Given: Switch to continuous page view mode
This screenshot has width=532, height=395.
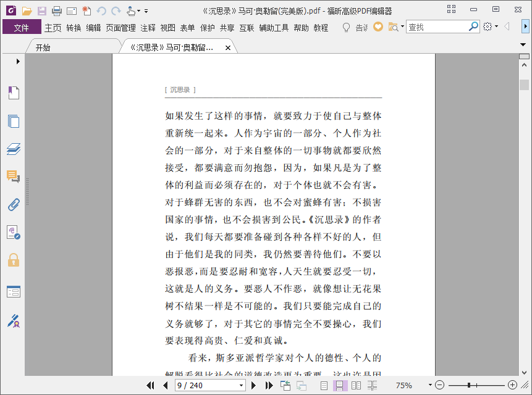Looking at the screenshot, I should click(340, 386).
